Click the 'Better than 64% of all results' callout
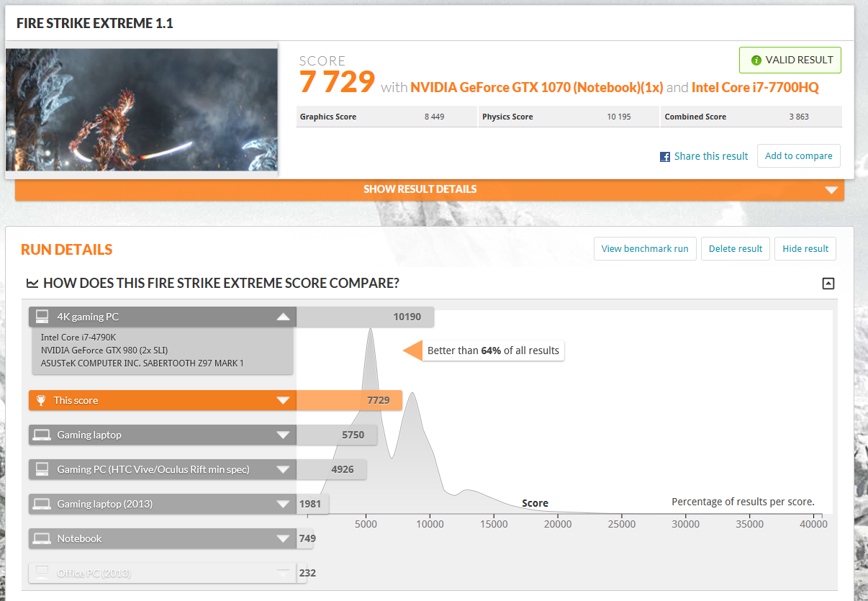The width and height of the screenshot is (868, 601). [493, 351]
